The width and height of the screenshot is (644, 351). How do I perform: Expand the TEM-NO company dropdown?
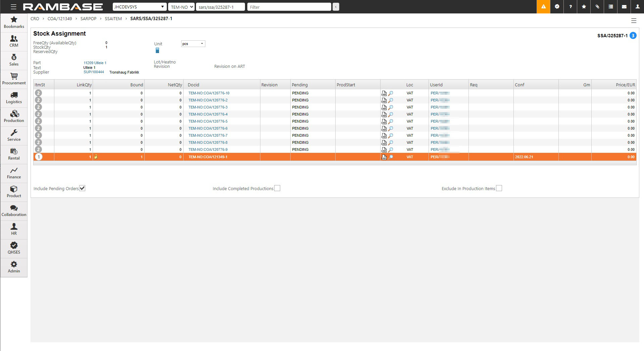click(x=181, y=7)
